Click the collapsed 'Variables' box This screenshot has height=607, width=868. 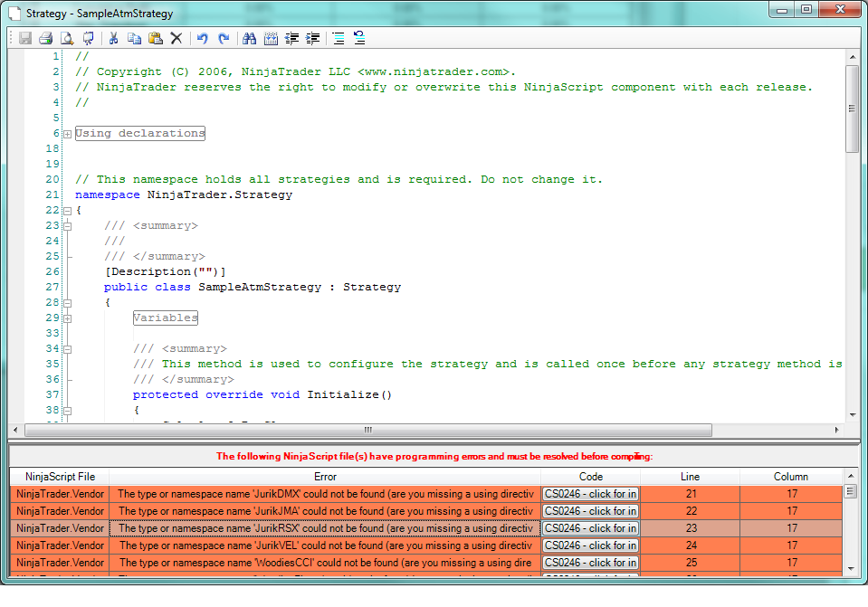pyautogui.click(x=166, y=318)
